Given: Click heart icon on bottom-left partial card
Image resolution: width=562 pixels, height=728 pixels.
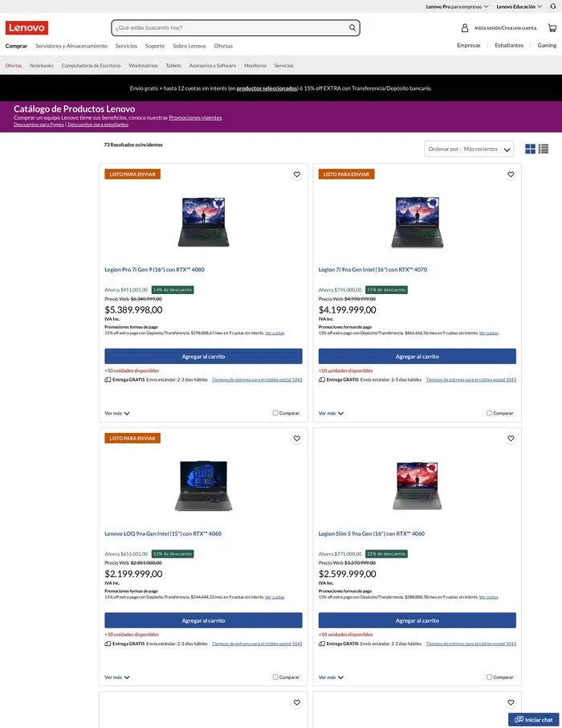Looking at the screenshot, I should (x=296, y=702).
